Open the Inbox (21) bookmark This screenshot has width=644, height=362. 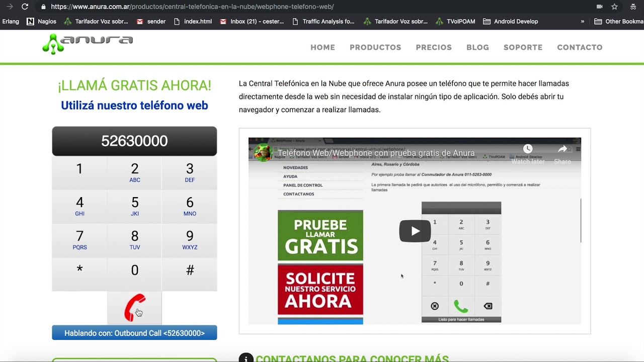[252, 22]
